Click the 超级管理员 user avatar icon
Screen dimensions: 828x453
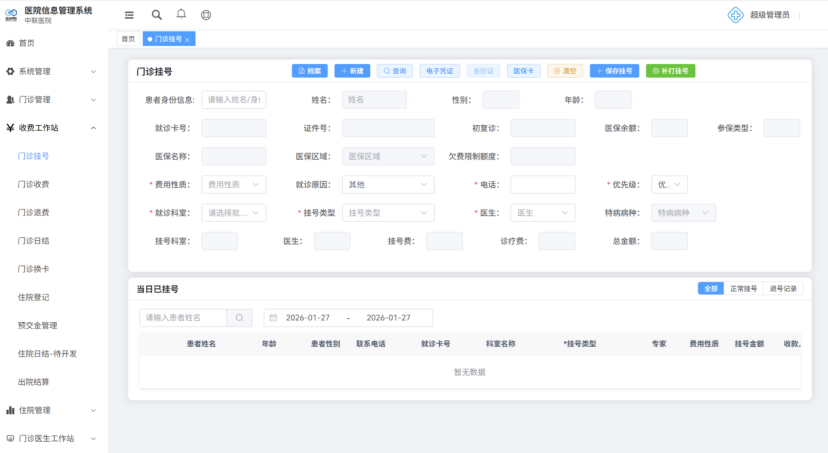pos(736,15)
